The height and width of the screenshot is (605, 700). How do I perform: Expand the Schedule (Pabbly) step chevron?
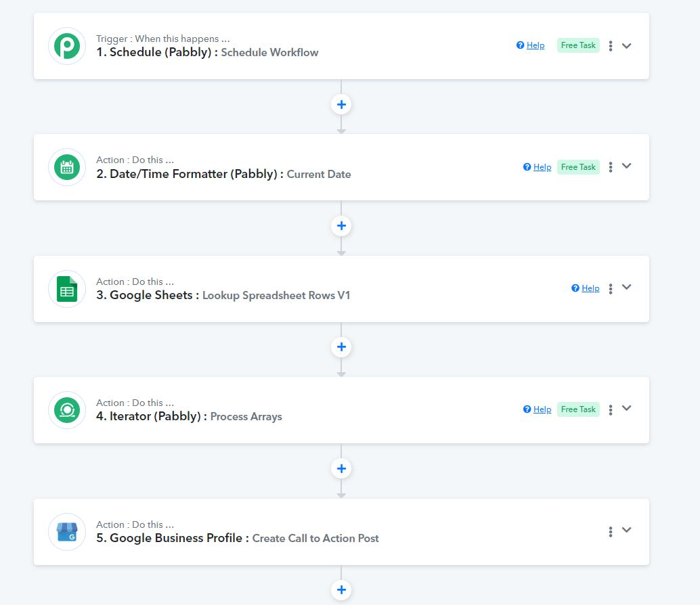coord(627,46)
